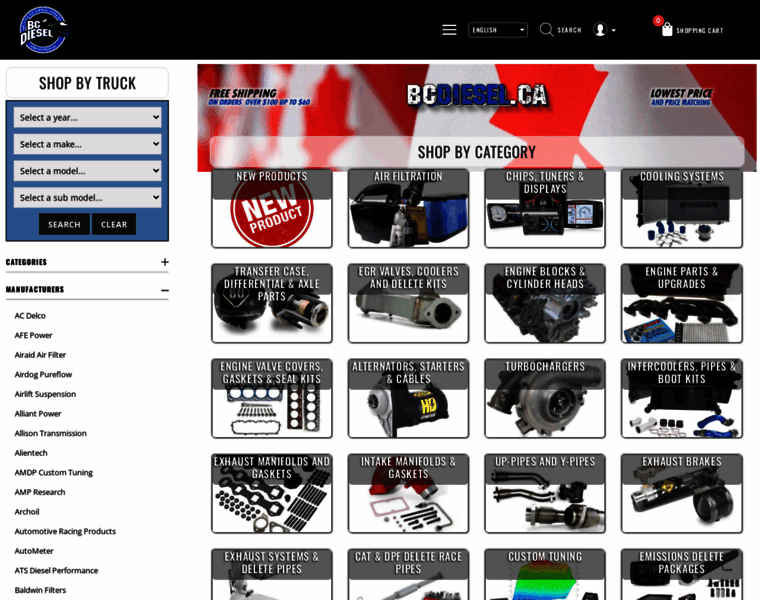Viewport: 760px width, 600px height.
Task: Open the Exhaust Brakes category tile
Action: pos(681,493)
